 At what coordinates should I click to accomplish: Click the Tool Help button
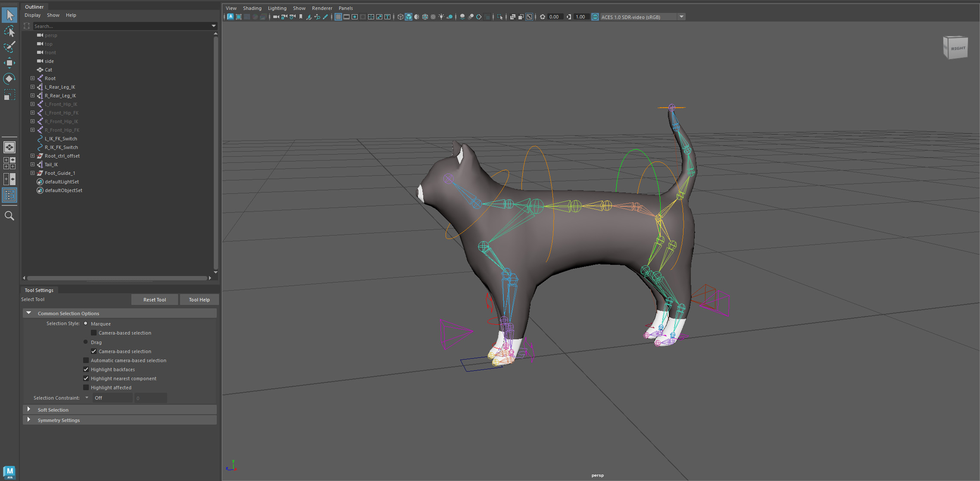click(x=199, y=300)
